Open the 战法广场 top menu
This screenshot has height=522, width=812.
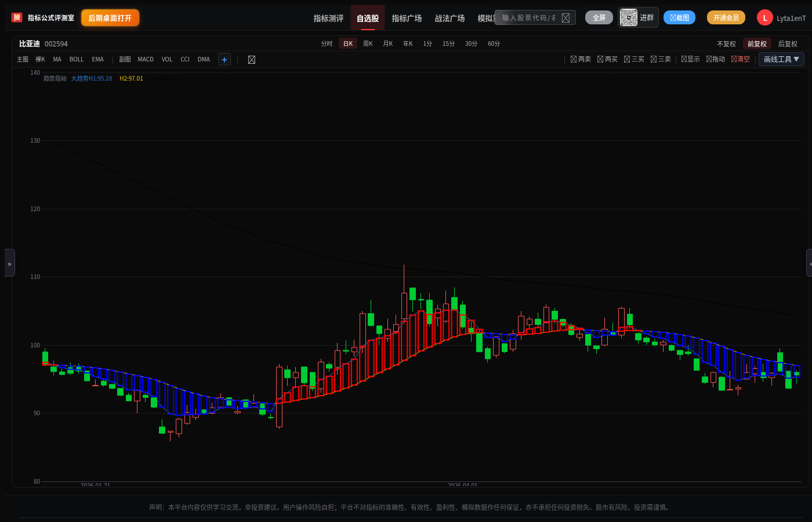(x=450, y=18)
